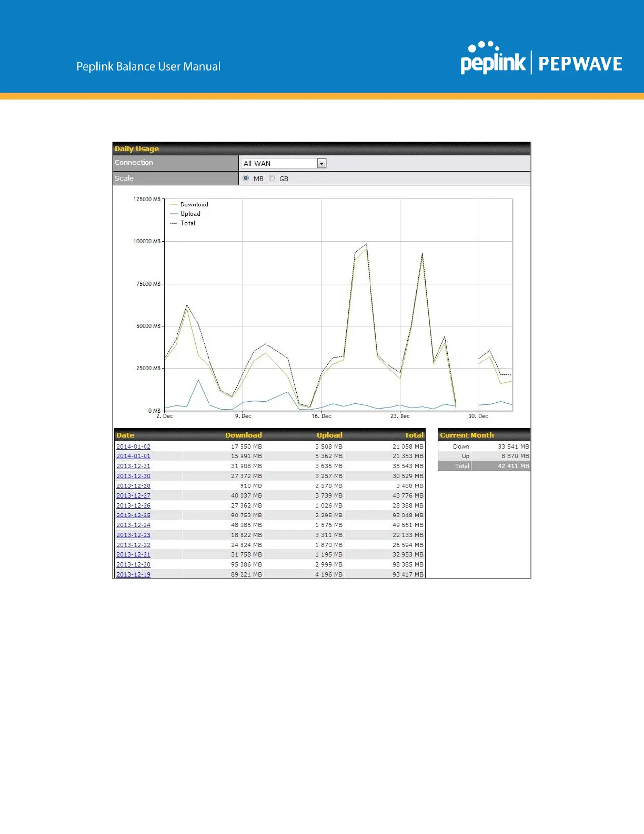This screenshot has width=644, height=834.
Task: Open the 2013-12-25 date link
Action: (x=133, y=515)
